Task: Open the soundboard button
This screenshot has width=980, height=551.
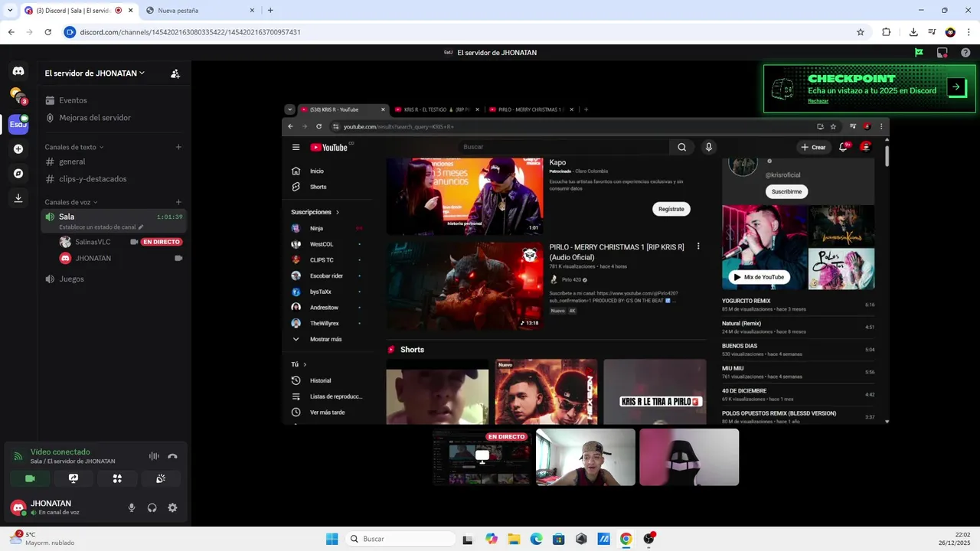Action: [161, 478]
